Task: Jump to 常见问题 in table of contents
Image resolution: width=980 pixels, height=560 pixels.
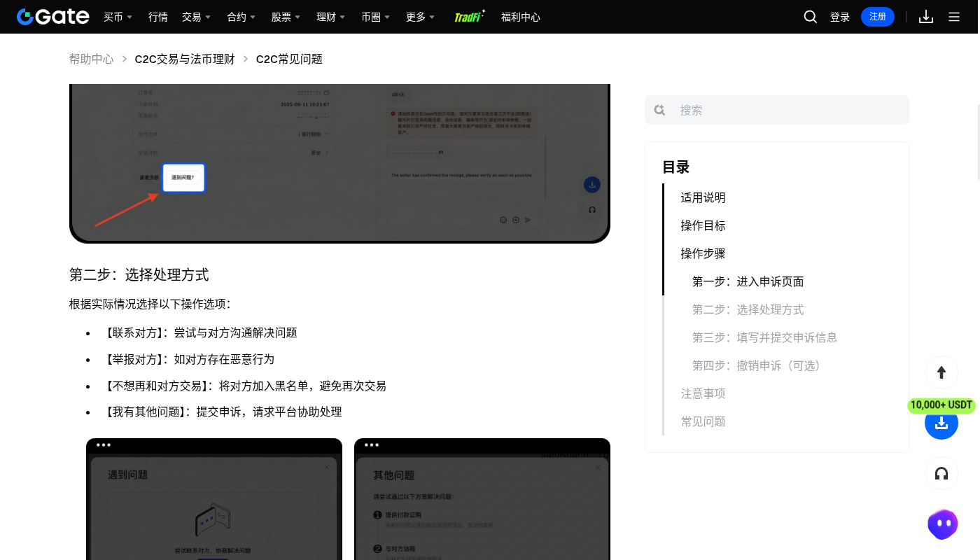Action: pos(703,421)
